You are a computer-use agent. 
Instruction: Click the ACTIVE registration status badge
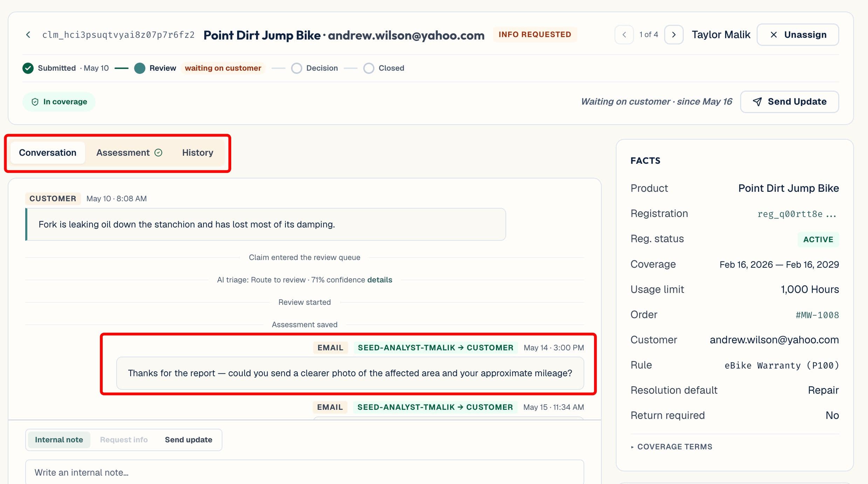[818, 239]
